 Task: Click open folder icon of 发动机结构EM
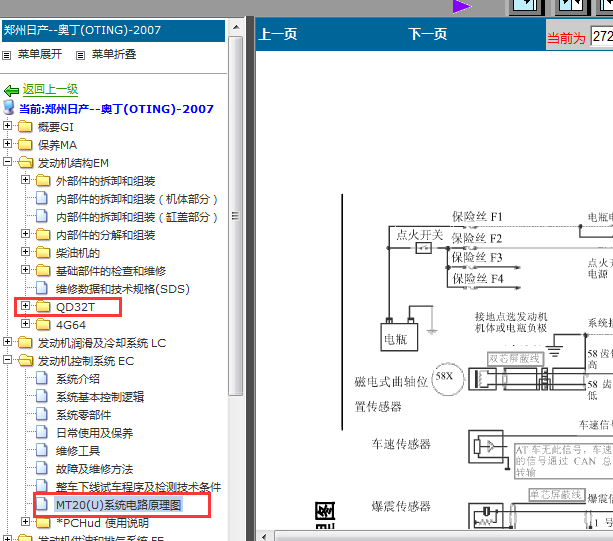26,162
